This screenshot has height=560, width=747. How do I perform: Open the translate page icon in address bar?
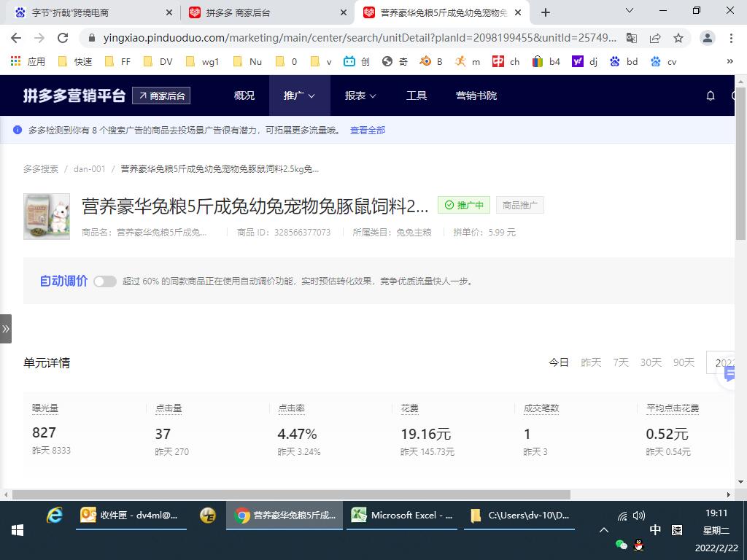pos(632,38)
